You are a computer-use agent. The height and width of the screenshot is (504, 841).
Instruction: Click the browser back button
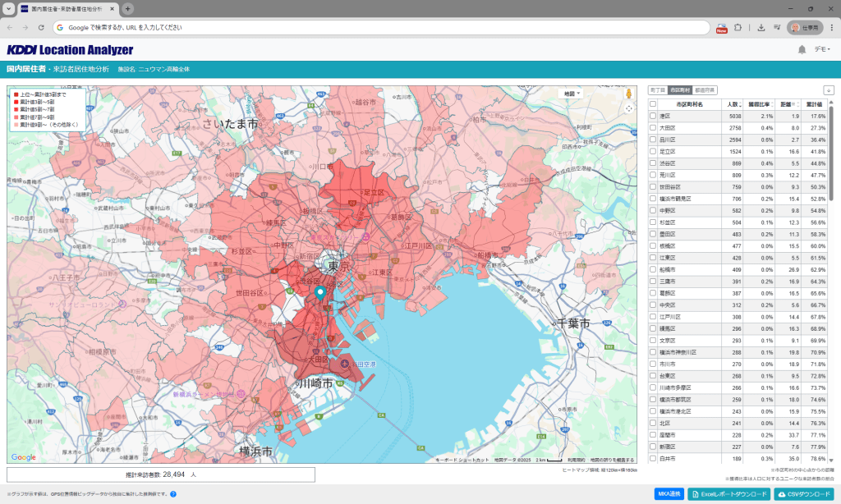point(10,27)
